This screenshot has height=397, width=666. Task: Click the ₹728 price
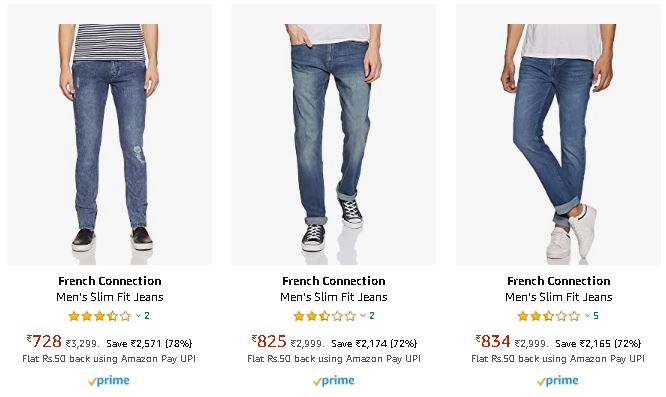(x=44, y=341)
